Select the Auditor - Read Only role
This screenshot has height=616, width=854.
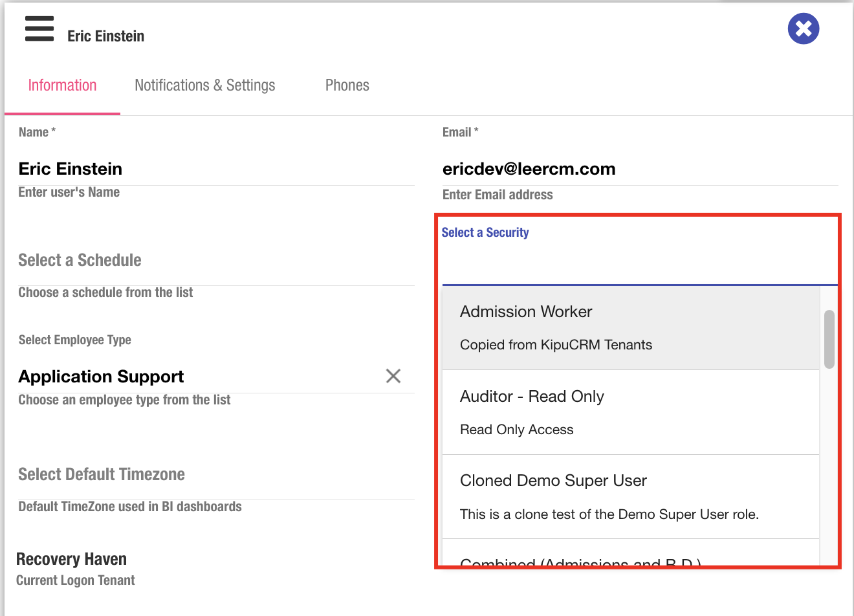pyautogui.click(x=630, y=412)
